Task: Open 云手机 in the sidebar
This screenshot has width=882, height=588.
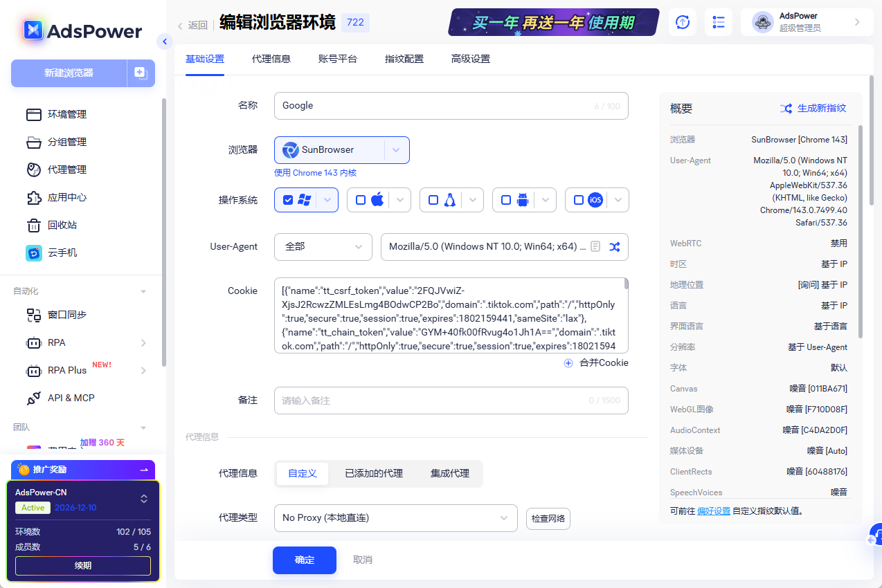Action: pos(61,252)
